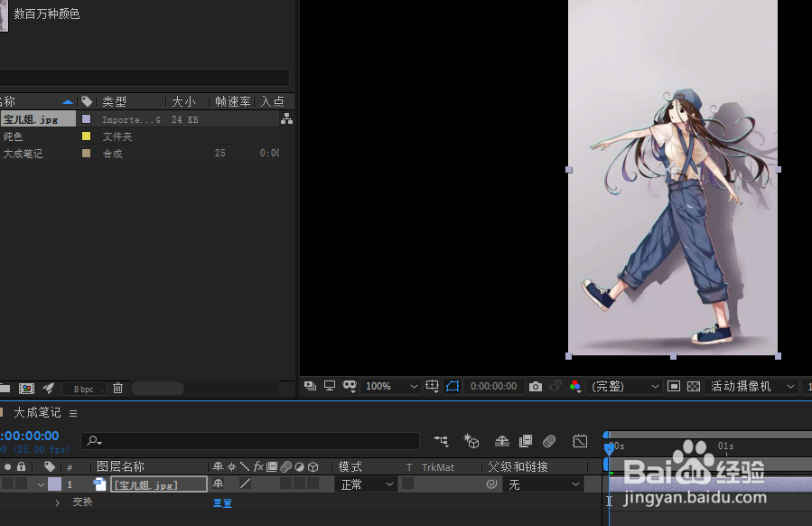812x526 pixels.
Task: Select the 大成笔记 composition in Project panel
Action: tap(23, 154)
